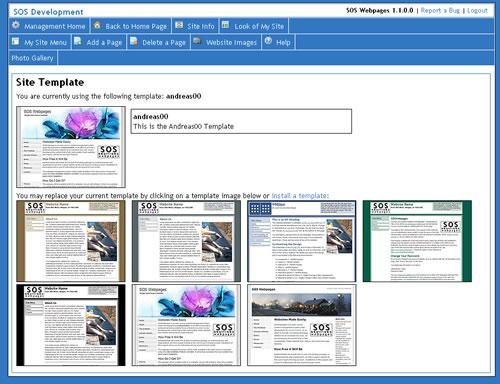Click 'This is the Andreas00 Template' text
Viewport: 500px width, 384px height.
[x=184, y=126]
